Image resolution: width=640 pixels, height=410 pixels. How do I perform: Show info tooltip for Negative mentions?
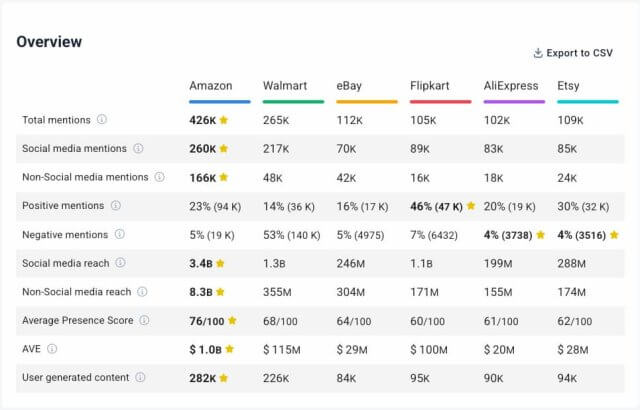pyautogui.click(x=119, y=234)
